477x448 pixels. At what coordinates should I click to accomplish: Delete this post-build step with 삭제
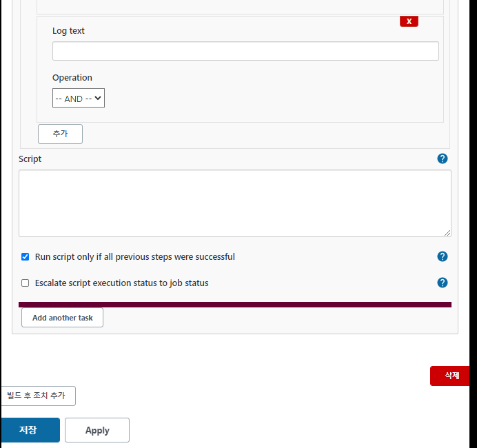(x=450, y=376)
